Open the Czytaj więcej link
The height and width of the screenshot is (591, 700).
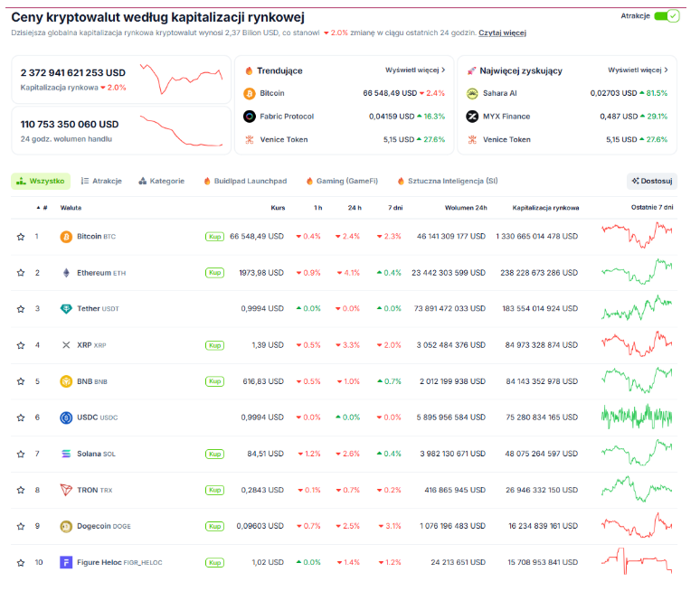[502, 33]
